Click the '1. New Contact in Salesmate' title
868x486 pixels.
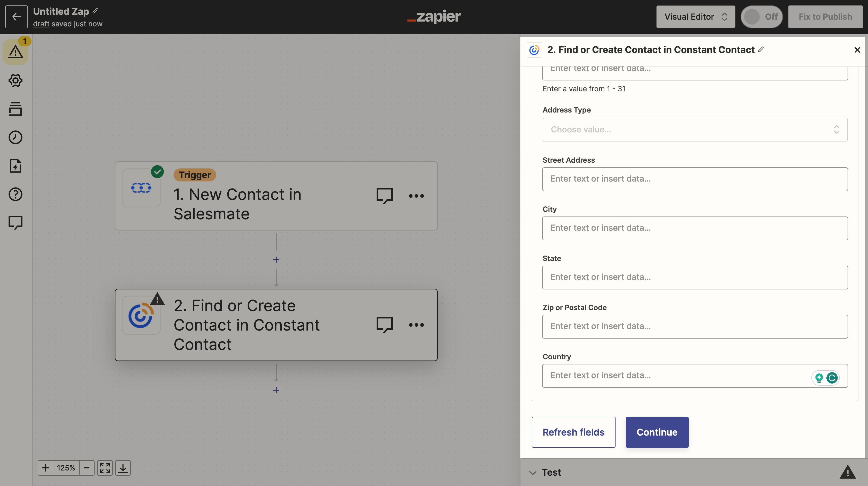237,204
